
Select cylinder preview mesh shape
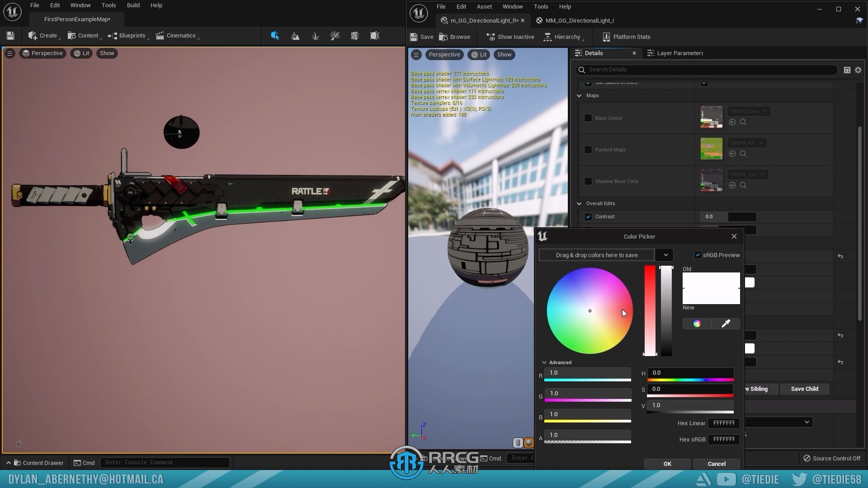[518, 443]
